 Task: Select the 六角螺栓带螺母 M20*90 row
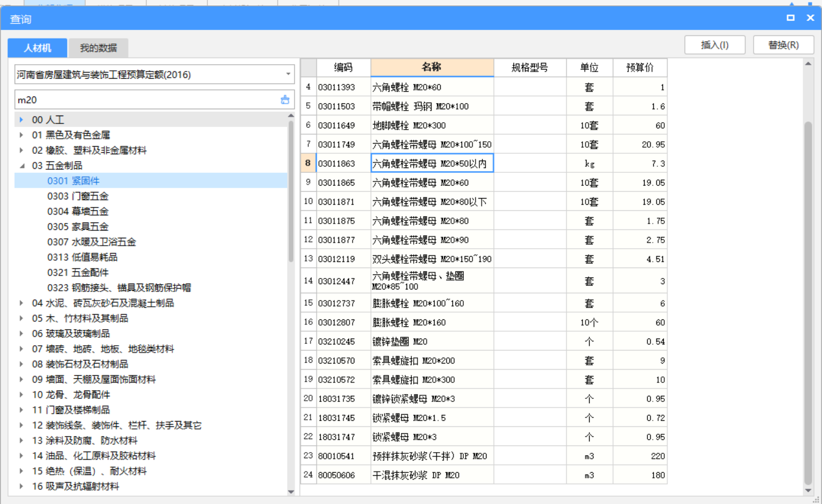click(x=483, y=240)
